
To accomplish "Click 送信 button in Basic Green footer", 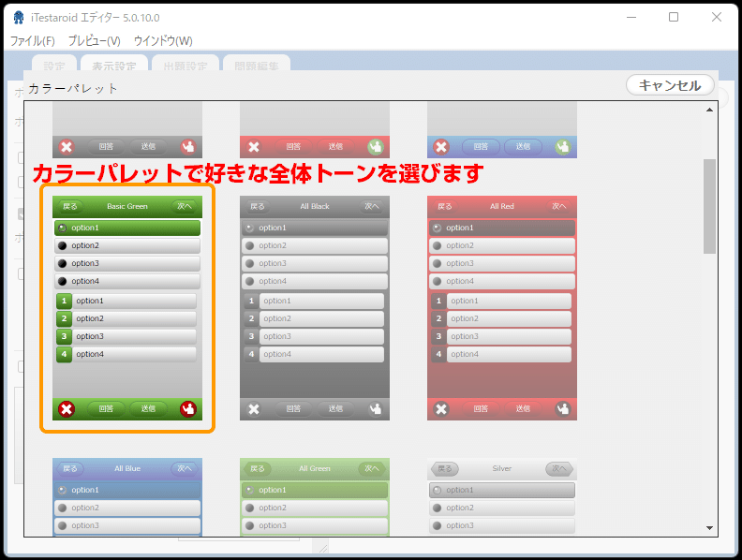I will pos(148,408).
